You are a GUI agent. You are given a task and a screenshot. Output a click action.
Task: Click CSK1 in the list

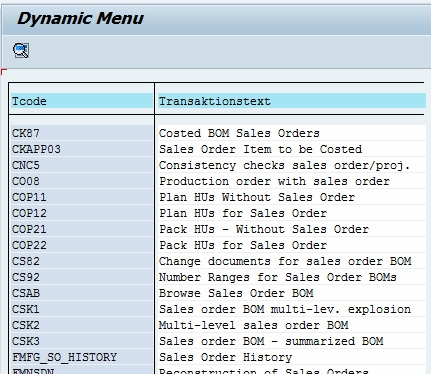(x=26, y=309)
